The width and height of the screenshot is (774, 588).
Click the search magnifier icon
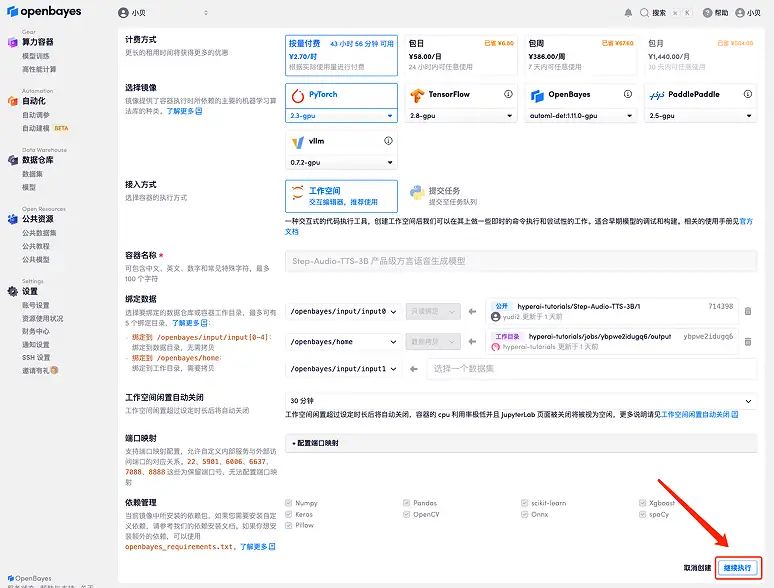coord(644,13)
